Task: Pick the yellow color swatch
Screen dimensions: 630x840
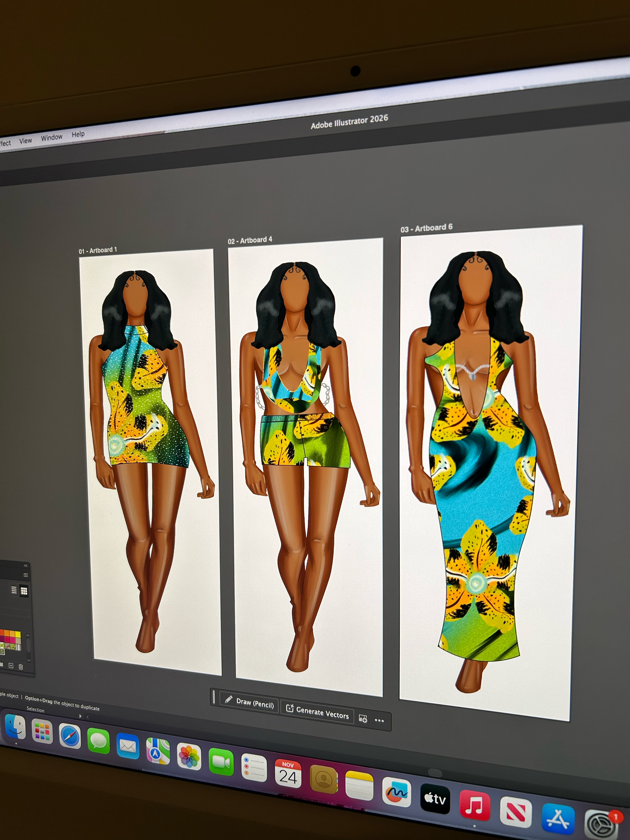Action: 18,635
